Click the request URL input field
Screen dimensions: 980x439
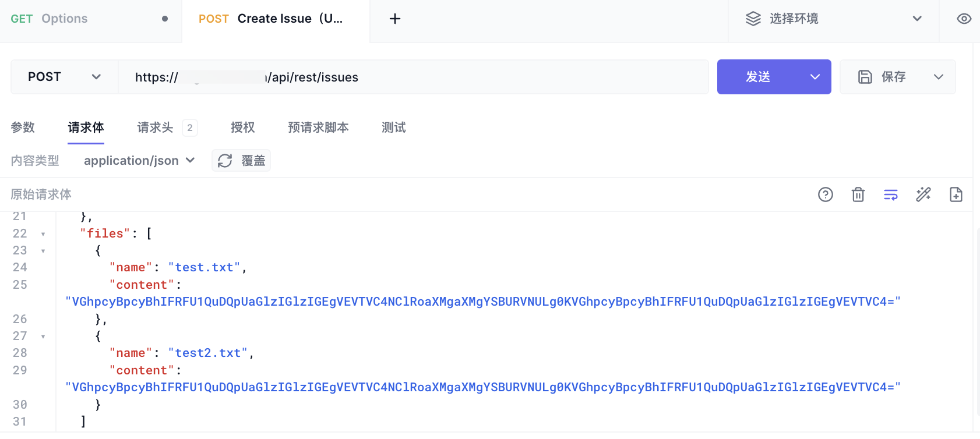(x=413, y=77)
